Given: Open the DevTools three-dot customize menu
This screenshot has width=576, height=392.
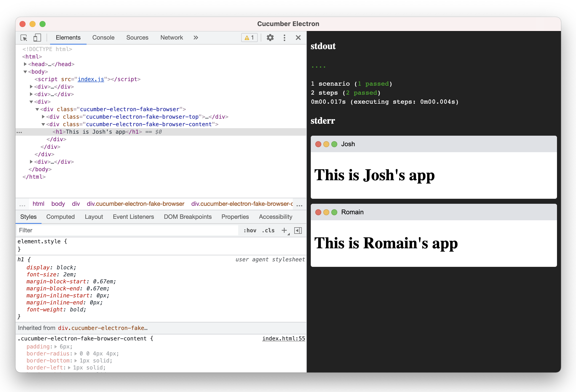Looking at the screenshot, I should (x=284, y=38).
